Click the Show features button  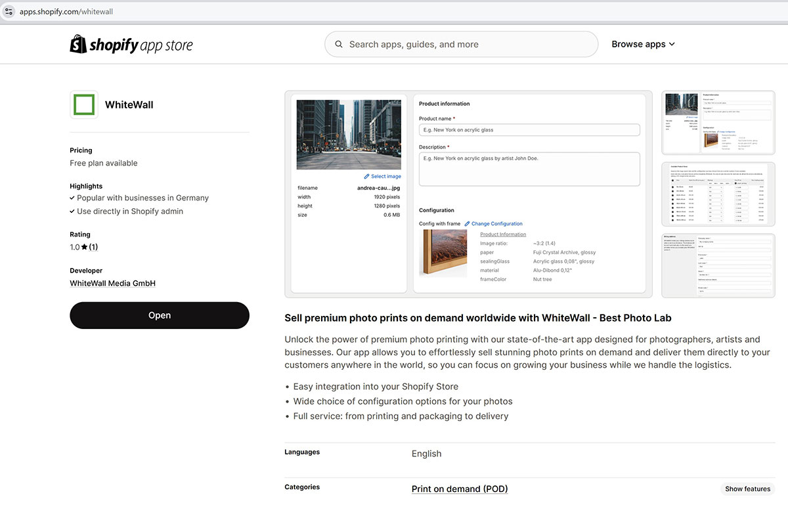(747, 489)
